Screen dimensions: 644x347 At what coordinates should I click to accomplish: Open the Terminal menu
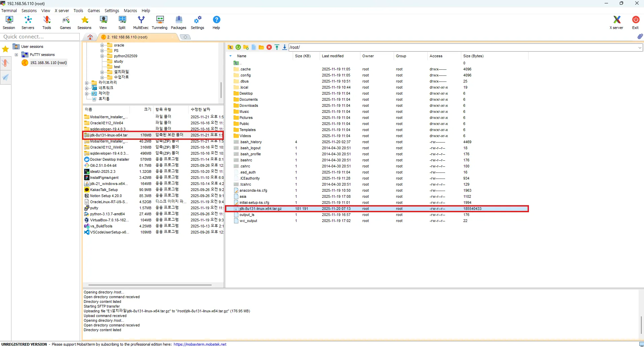[9, 10]
